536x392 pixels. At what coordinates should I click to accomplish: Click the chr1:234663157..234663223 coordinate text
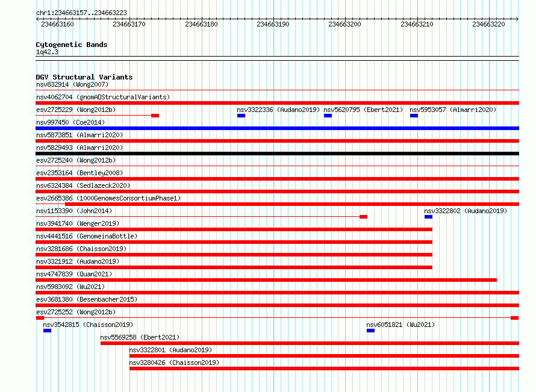click(x=81, y=13)
